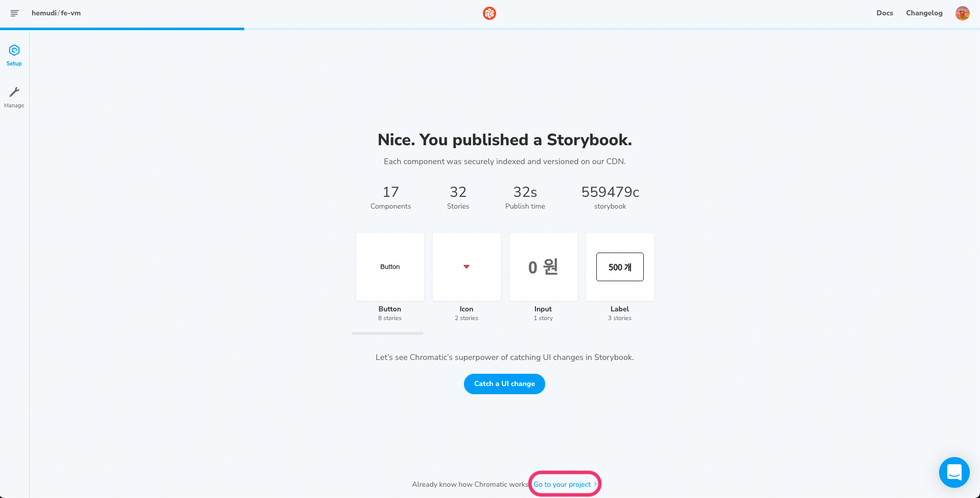The image size is (980, 498).
Task: Click the 17 Components stat
Action: click(390, 197)
